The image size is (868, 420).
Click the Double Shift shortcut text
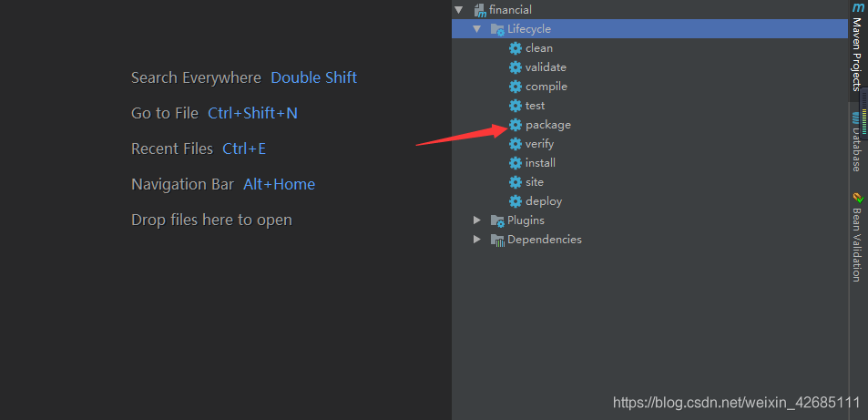click(314, 77)
